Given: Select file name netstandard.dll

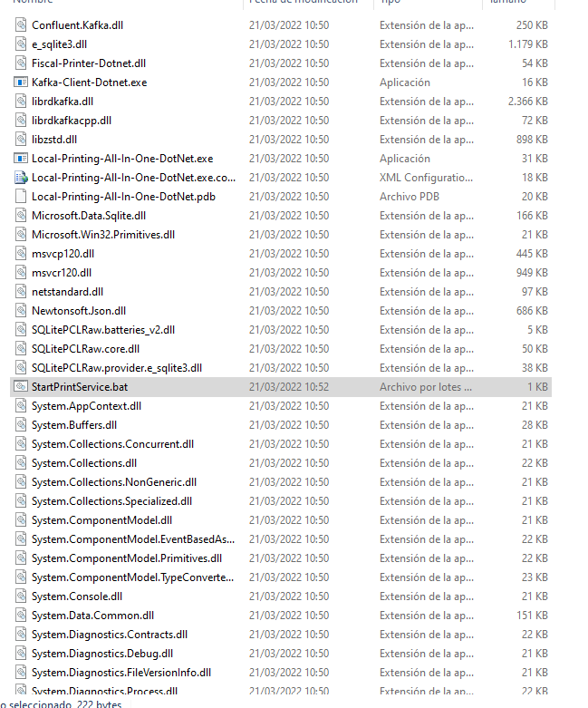Looking at the screenshot, I should pos(67,292).
